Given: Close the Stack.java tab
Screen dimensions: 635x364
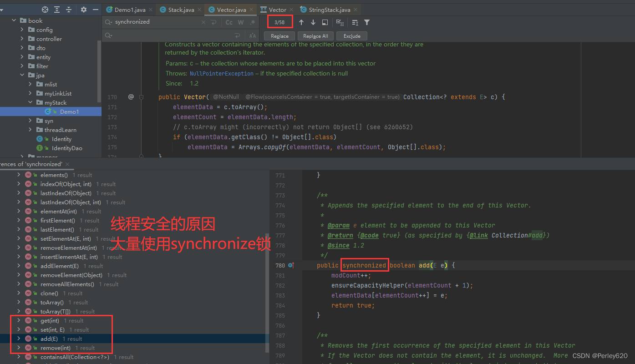Looking at the screenshot, I should click(x=199, y=10).
